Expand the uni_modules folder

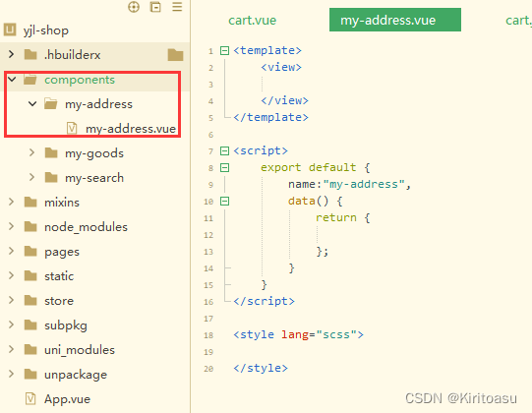coord(11,349)
